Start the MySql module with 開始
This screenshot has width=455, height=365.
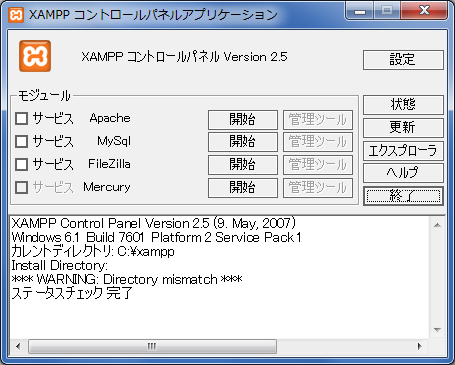click(x=243, y=142)
